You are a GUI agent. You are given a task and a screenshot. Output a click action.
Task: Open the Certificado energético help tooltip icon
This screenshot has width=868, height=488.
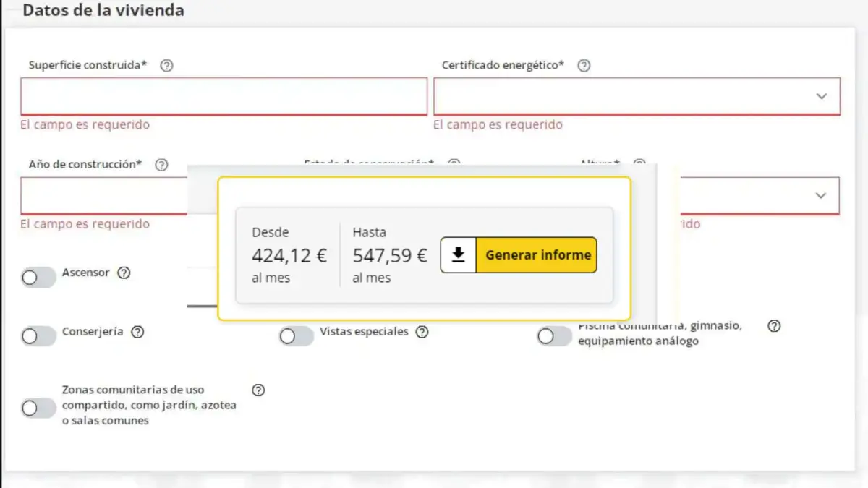(x=584, y=66)
